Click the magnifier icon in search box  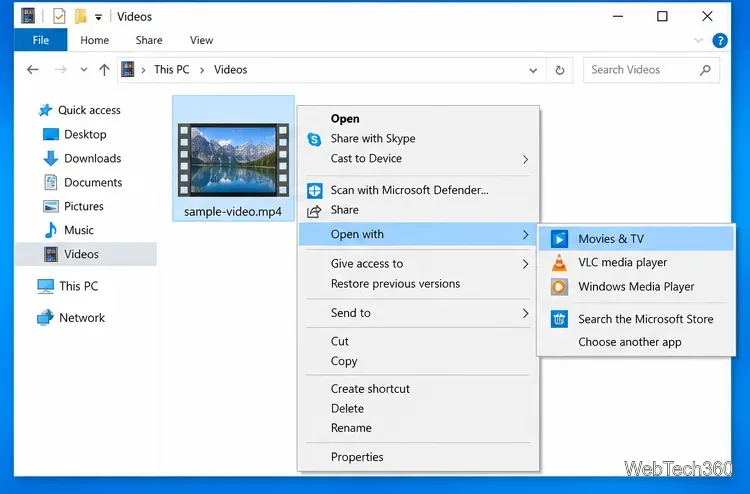point(705,70)
